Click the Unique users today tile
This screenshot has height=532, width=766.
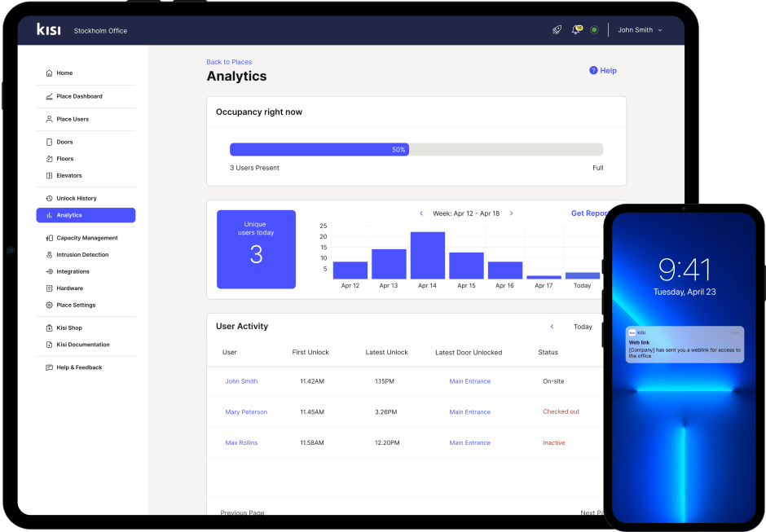(256, 249)
